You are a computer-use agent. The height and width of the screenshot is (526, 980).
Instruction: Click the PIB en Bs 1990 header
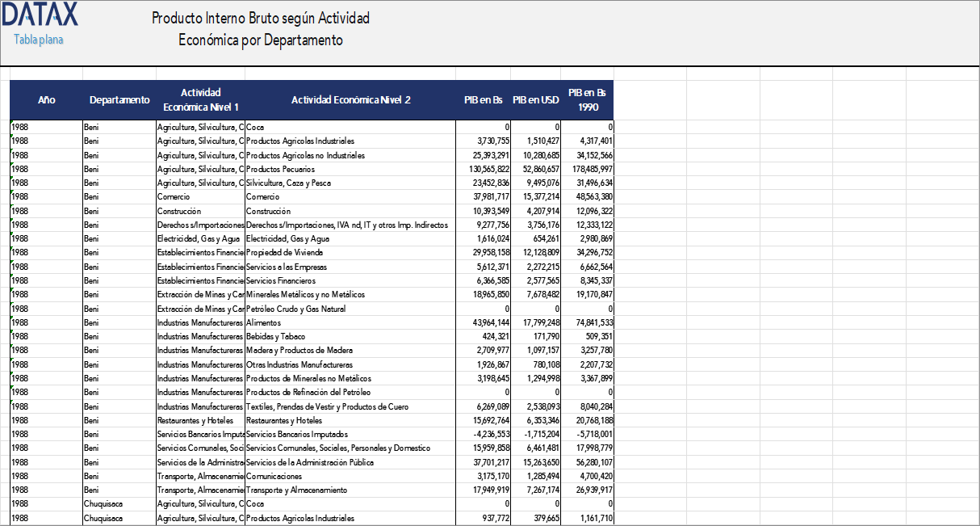pos(587,100)
